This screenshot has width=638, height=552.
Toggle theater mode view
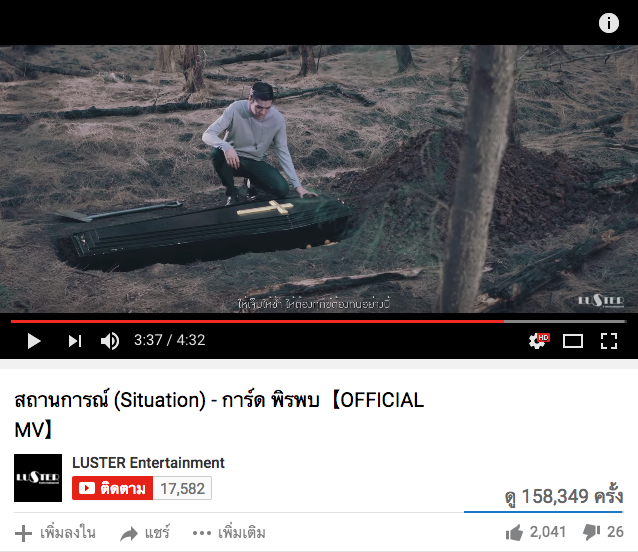point(572,341)
